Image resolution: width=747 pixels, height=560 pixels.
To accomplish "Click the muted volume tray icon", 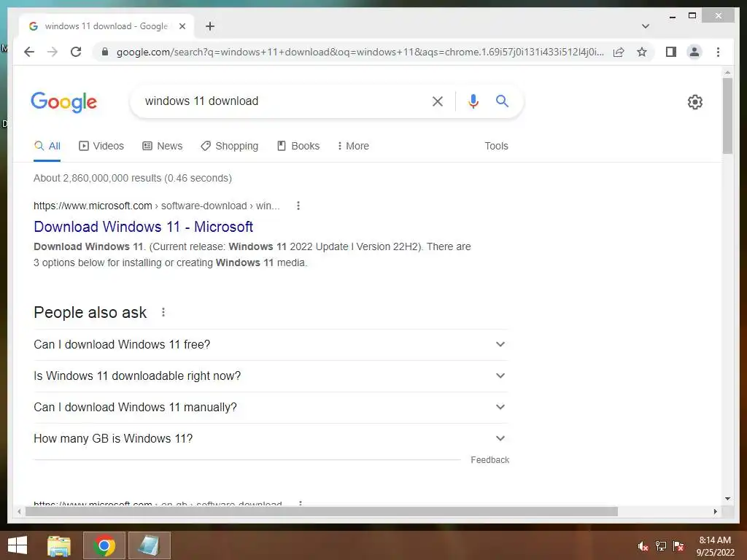I will (x=643, y=546).
